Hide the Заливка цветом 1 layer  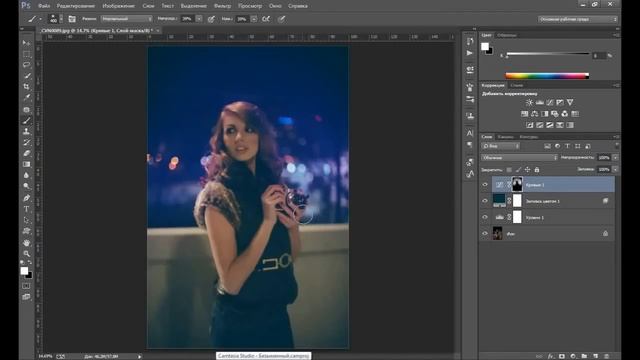coord(485,201)
